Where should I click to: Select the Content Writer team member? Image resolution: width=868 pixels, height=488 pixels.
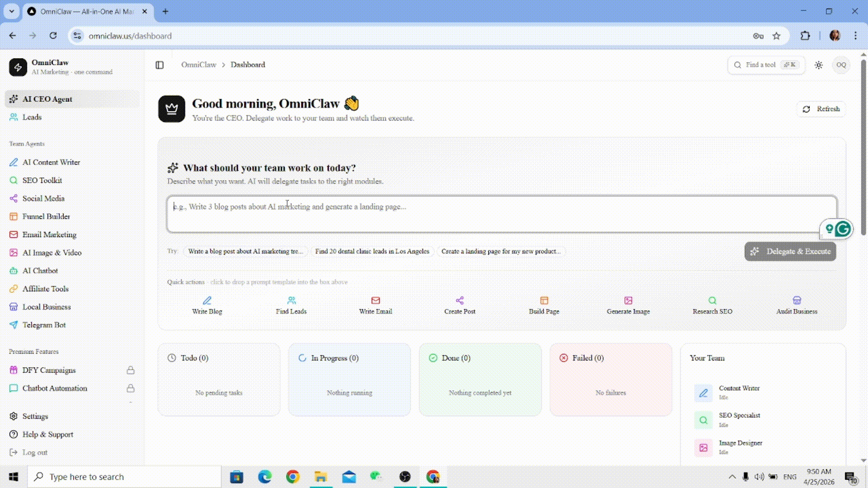(763, 393)
